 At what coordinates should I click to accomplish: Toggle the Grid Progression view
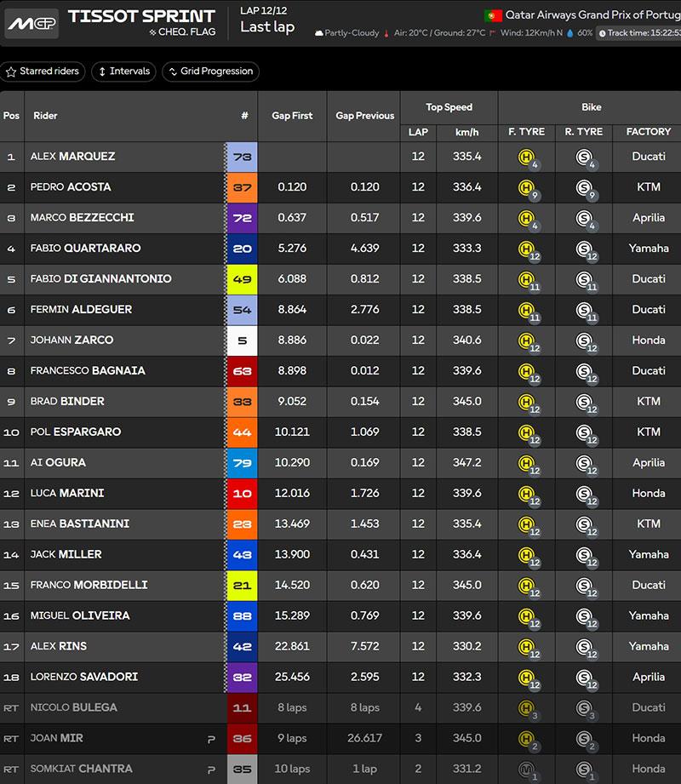(x=210, y=72)
